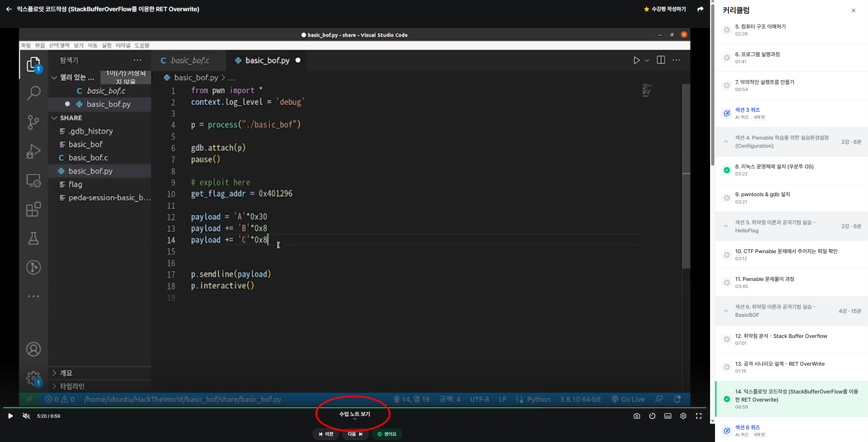Take a video screenshot with camera icon
This screenshot has width=868, height=442.
click(x=637, y=416)
